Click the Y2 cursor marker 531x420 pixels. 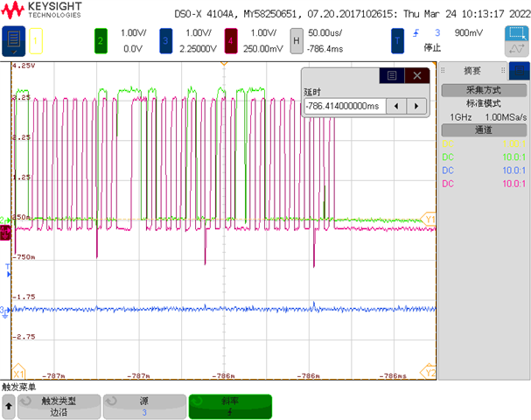tap(429, 372)
